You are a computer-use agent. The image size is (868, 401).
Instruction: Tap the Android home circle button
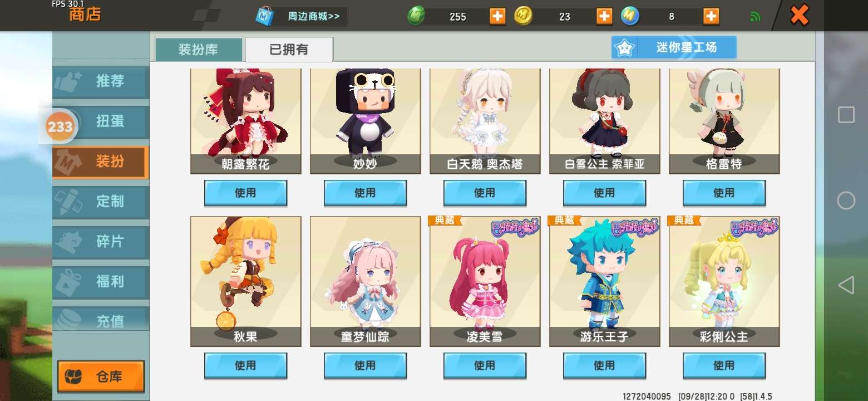click(846, 200)
